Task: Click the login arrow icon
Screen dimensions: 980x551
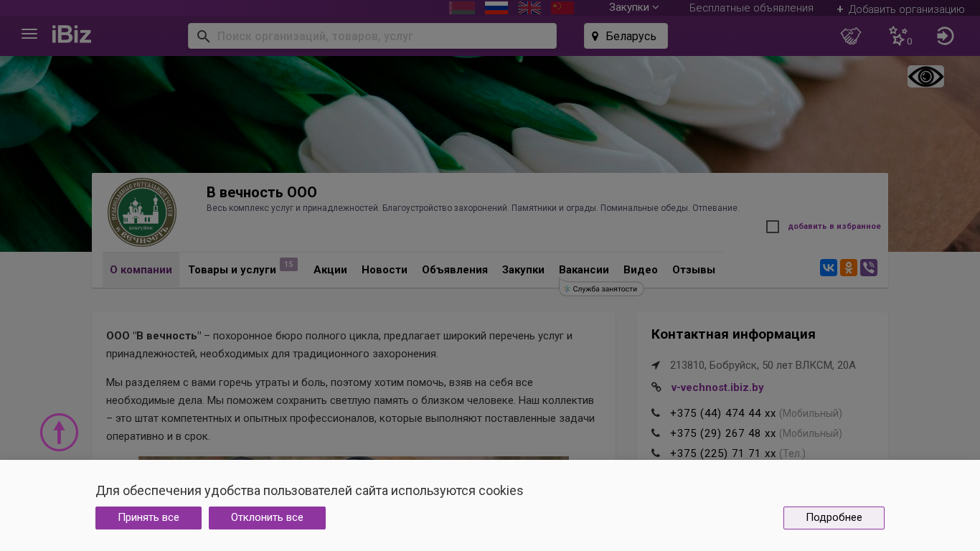Action: [946, 36]
